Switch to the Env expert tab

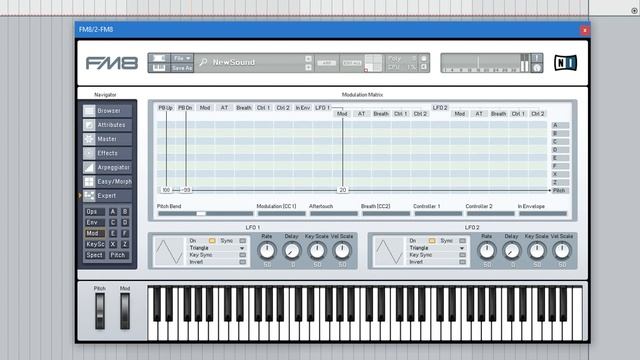pyautogui.click(x=94, y=222)
